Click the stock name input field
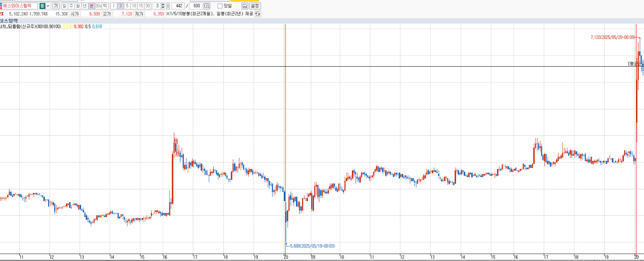This screenshot has height=261, width=644. click(x=20, y=6)
